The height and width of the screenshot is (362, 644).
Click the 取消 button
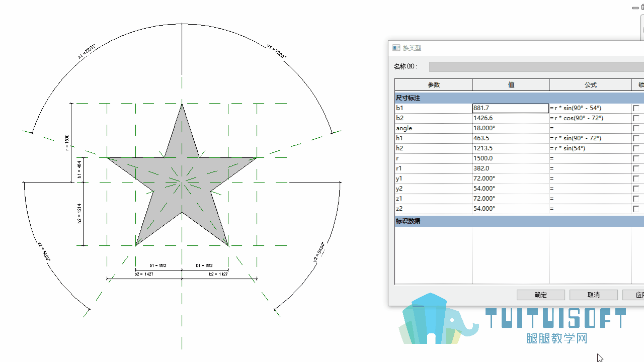[x=594, y=295]
